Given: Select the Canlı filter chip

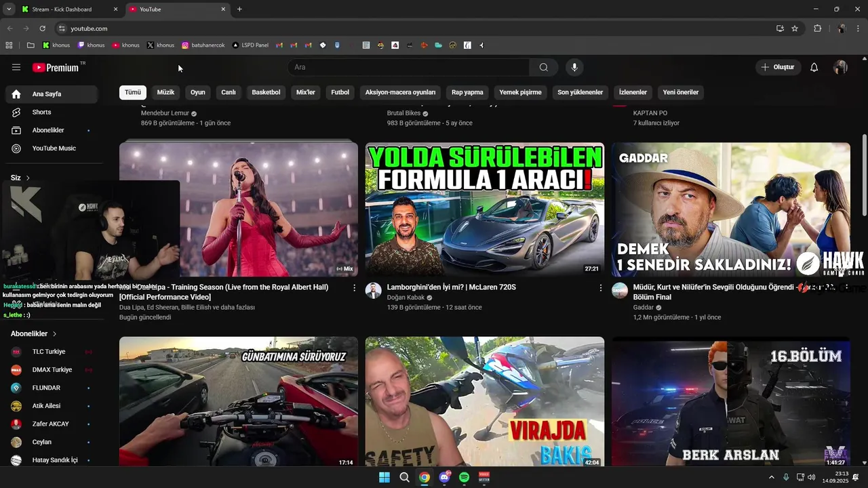Looking at the screenshot, I should 229,92.
